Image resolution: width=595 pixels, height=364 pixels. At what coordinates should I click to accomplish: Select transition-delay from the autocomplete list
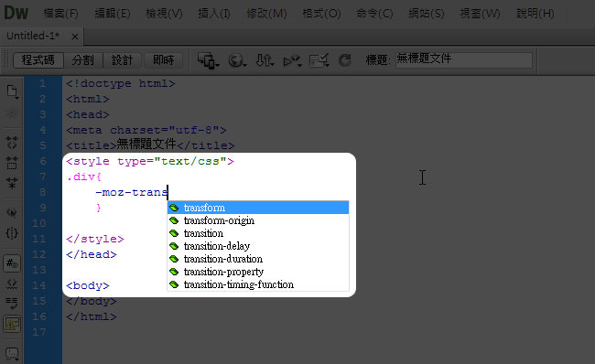(258, 246)
